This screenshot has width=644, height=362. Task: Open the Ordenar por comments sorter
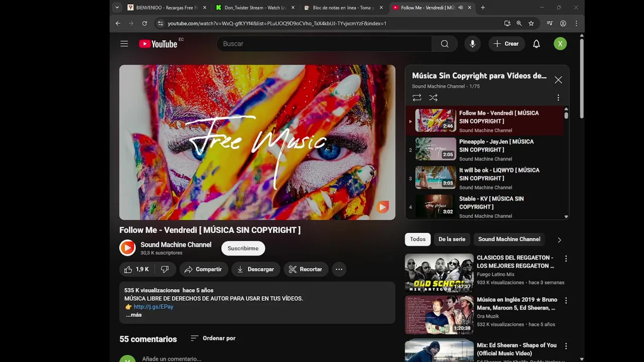coord(213,338)
